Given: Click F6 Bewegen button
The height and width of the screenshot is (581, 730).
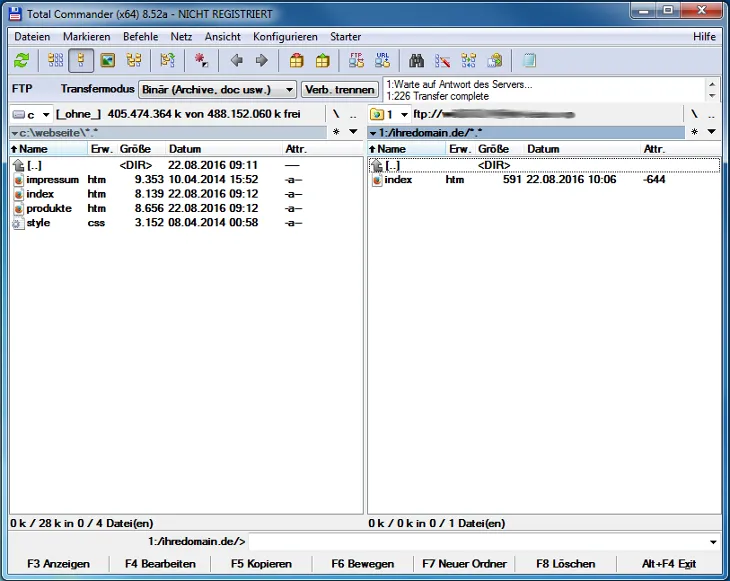Looking at the screenshot, I should click(x=363, y=564).
